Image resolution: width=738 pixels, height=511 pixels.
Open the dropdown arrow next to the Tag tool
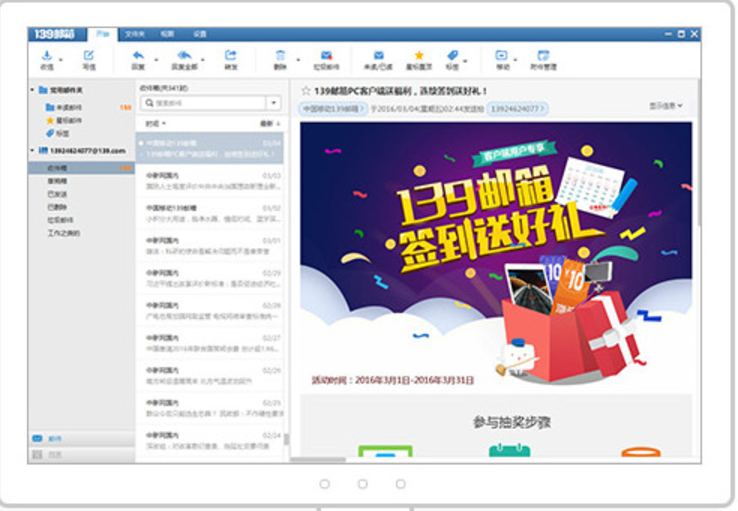(465, 61)
